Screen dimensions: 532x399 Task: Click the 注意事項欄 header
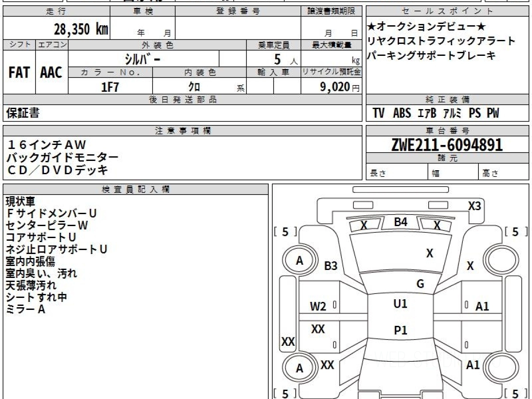[x=182, y=131]
